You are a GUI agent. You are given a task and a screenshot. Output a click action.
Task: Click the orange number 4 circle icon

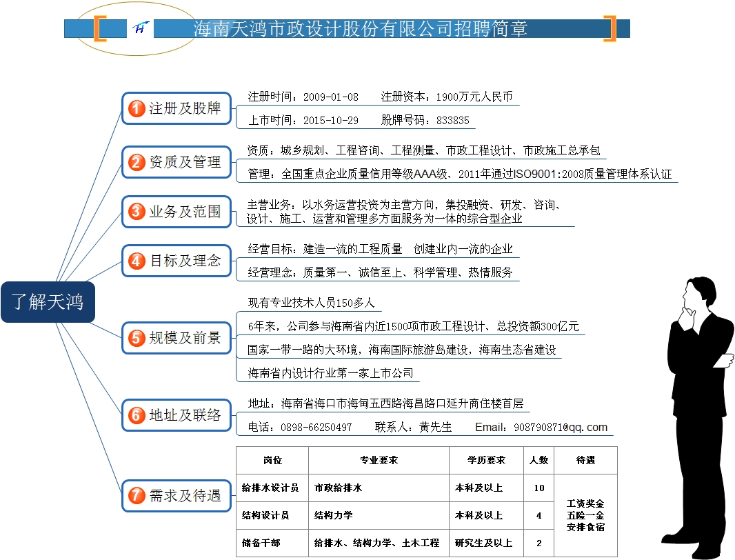click(137, 261)
